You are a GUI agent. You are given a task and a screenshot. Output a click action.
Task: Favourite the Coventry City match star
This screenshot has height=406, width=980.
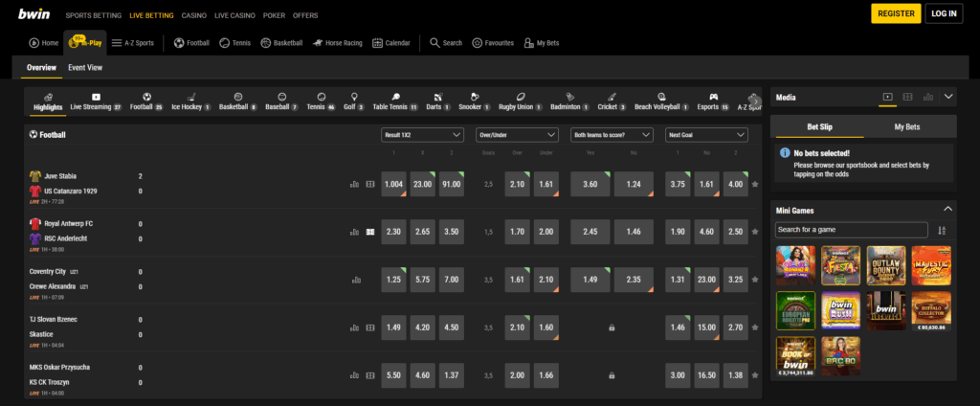[x=755, y=280]
